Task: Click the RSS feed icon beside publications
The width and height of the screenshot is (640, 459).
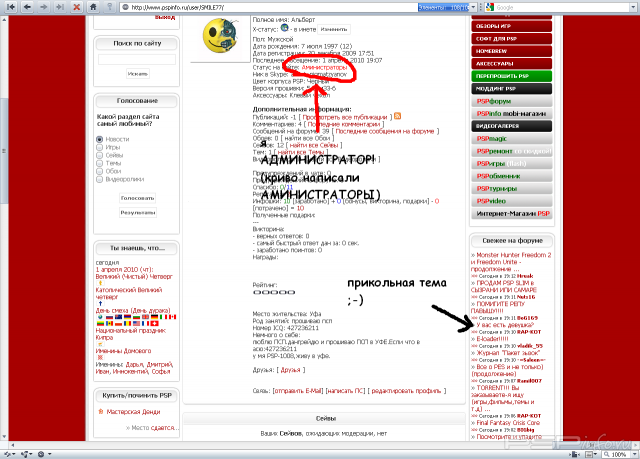Action: point(398,116)
